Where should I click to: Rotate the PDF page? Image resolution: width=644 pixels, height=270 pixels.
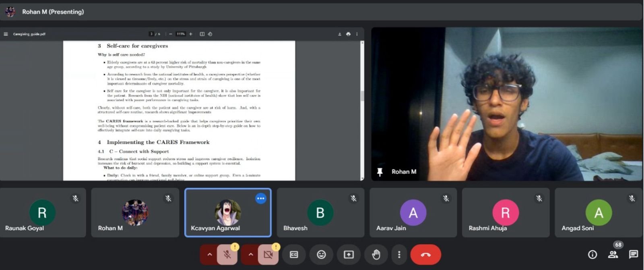coord(210,34)
